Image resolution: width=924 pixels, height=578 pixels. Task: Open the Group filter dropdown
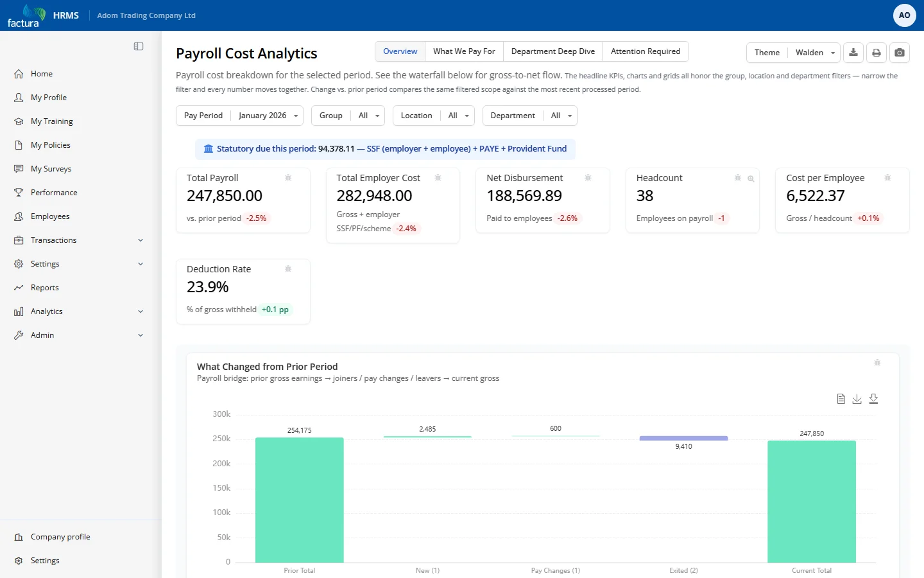pyautogui.click(x=348, y=116)
